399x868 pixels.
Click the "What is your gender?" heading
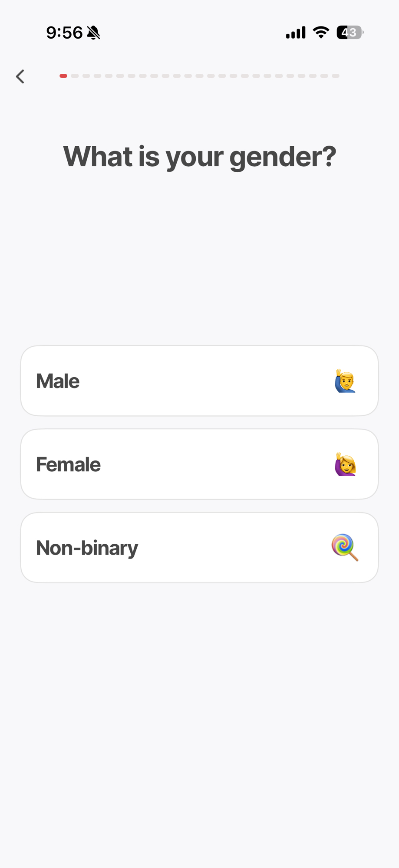[x=200, y=156]
